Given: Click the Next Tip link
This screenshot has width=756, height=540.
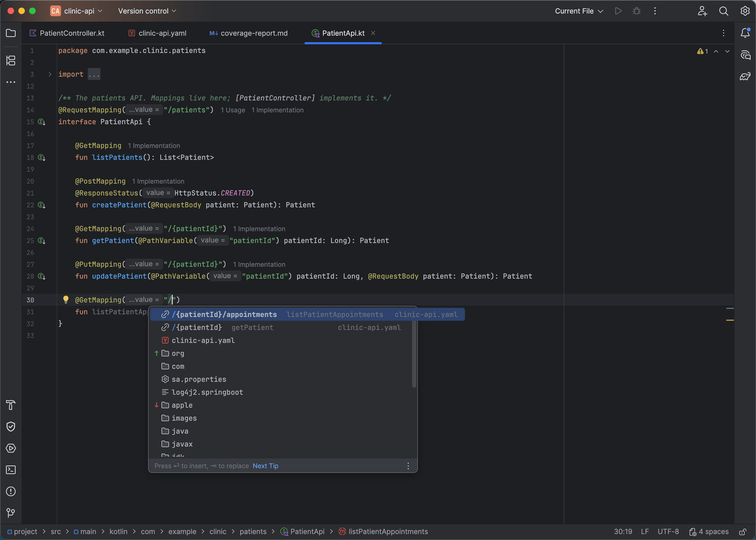Looking at the screenshot, I should pyautogui.click(x=266, y=466).
